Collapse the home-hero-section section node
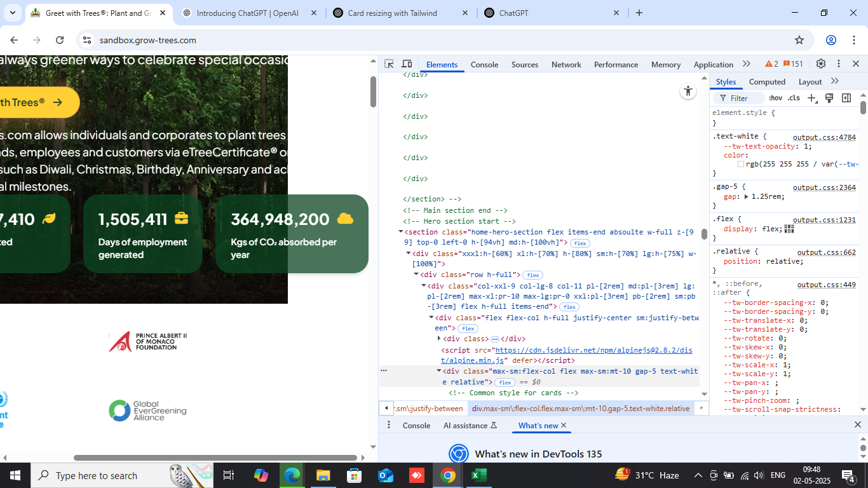 pyautogui.click(x=401, y=232)
